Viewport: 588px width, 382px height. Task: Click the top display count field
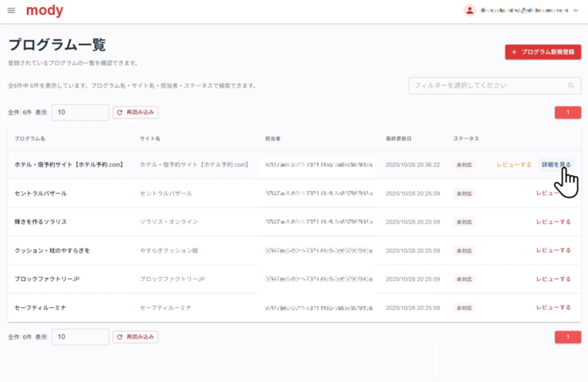coord(80,112)
